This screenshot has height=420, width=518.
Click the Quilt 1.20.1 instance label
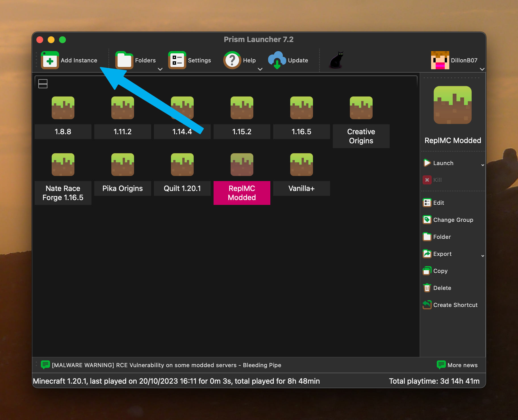[182, 188]
